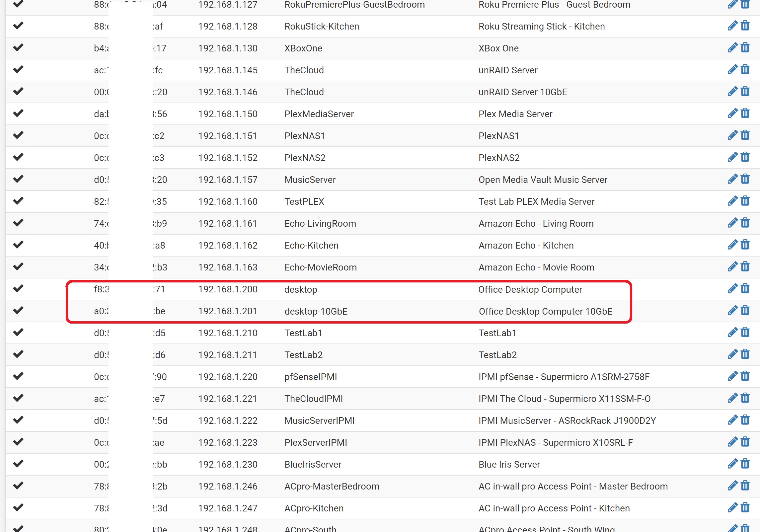760x532 pixels.
Task: Delete the XBoxOne mapping trash icon
Action: point(745,48)
